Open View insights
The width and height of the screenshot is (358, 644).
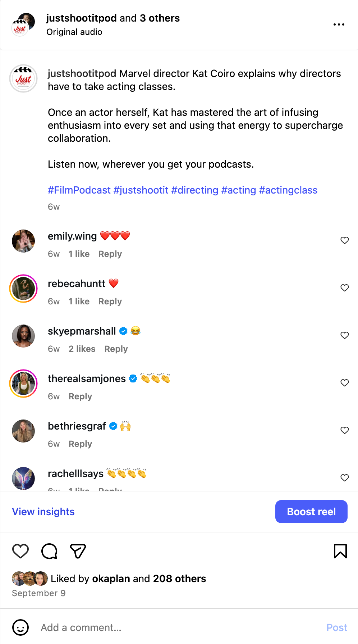pyautogui.click(x=43, y=512)
